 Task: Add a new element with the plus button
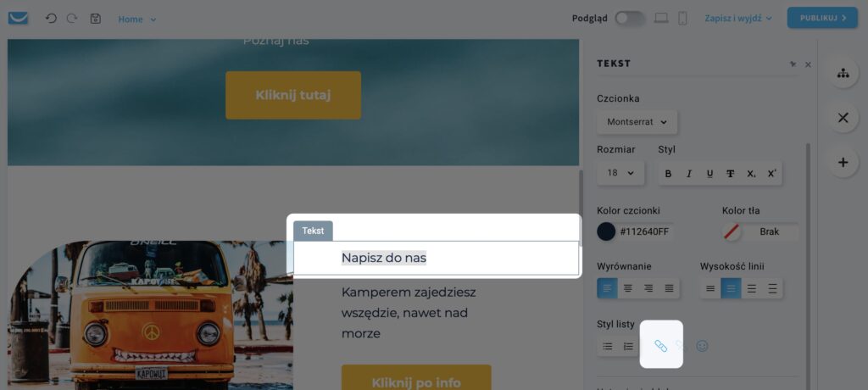(x=843, y=162)
